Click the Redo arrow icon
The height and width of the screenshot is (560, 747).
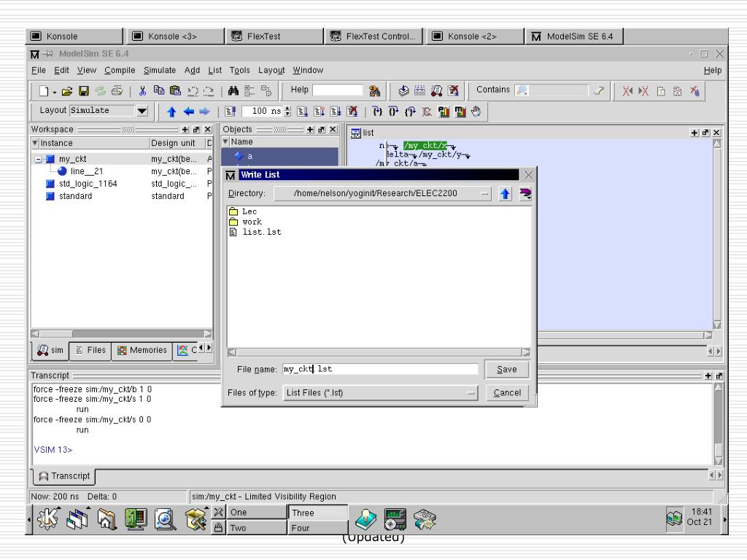point(209,91)
